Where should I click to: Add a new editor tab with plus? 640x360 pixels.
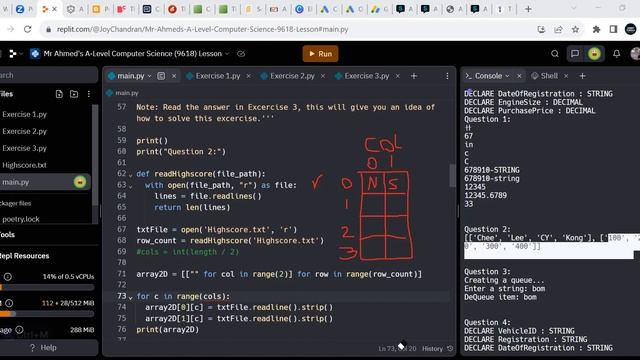coord(414,76)
